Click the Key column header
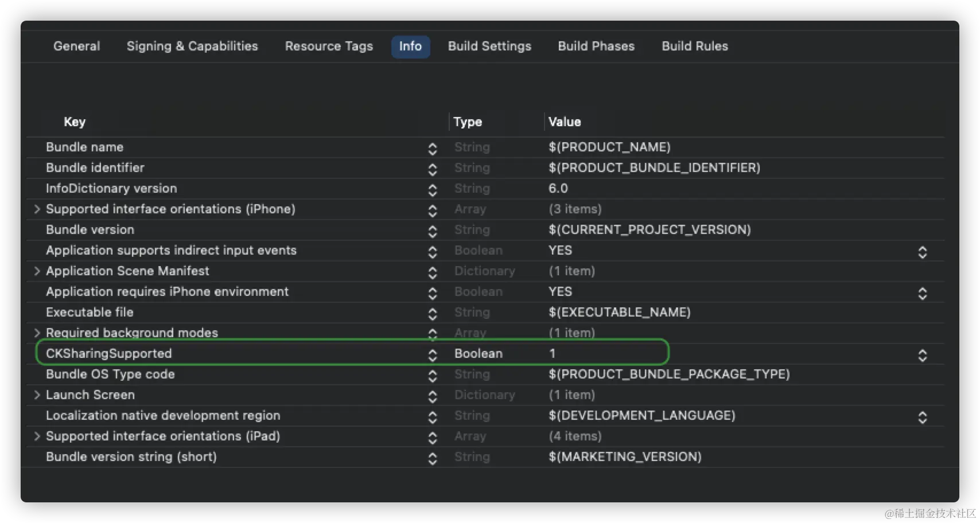Screen dimensions: 980x523 click(75, 122)
